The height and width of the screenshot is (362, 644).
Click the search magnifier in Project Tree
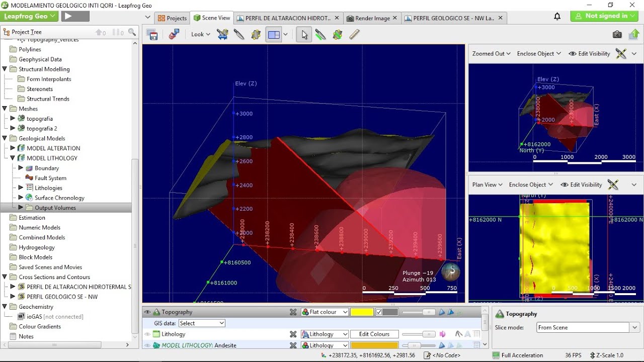[x=132, y=32]
